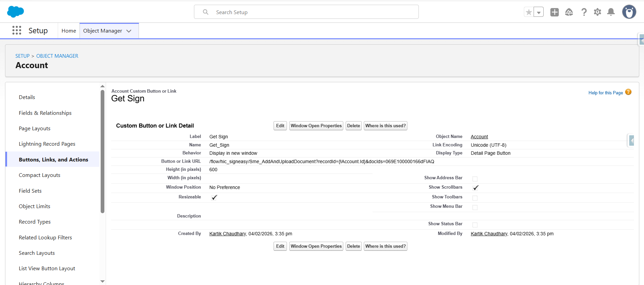Open the Trailhead guidance icon

coord(569,12)
